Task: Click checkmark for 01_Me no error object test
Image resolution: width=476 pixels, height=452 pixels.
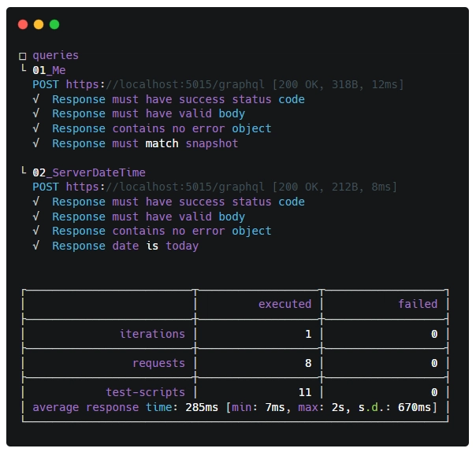Action: (36, 128)
